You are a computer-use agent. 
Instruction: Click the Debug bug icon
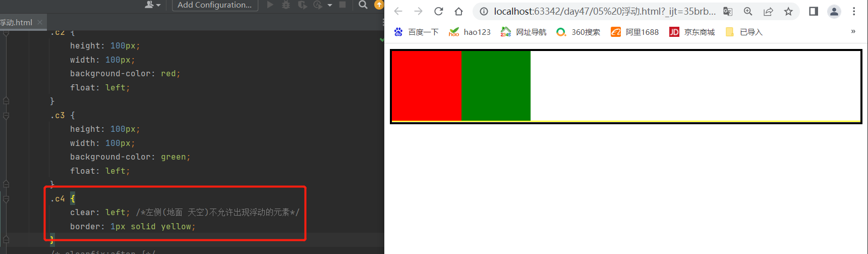[286, 5]
